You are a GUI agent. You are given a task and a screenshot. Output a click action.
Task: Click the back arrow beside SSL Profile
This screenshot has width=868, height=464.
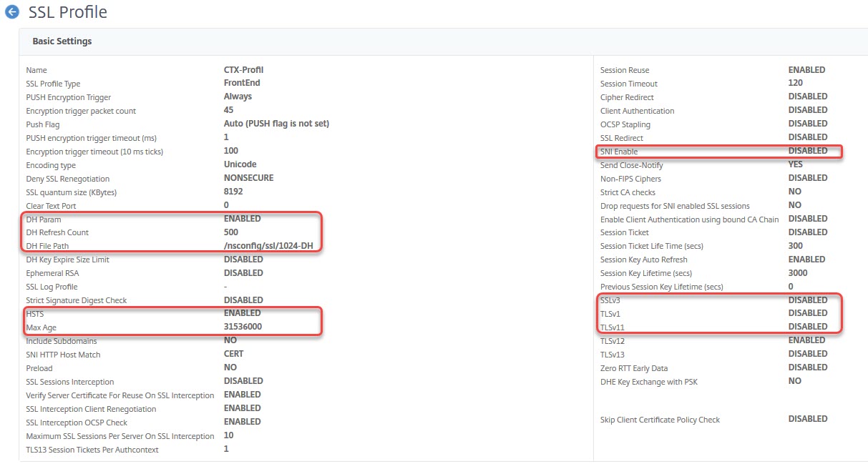pyautogui.click(x=11, y=12)
